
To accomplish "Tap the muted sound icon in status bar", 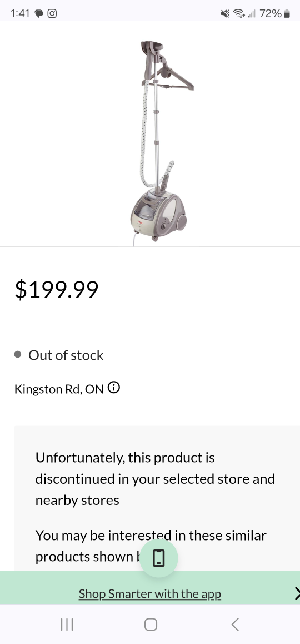I will [225, 13].
